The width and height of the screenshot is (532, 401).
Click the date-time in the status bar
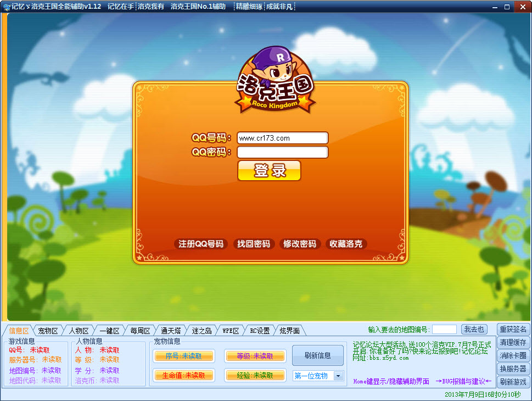click(483, 394)
